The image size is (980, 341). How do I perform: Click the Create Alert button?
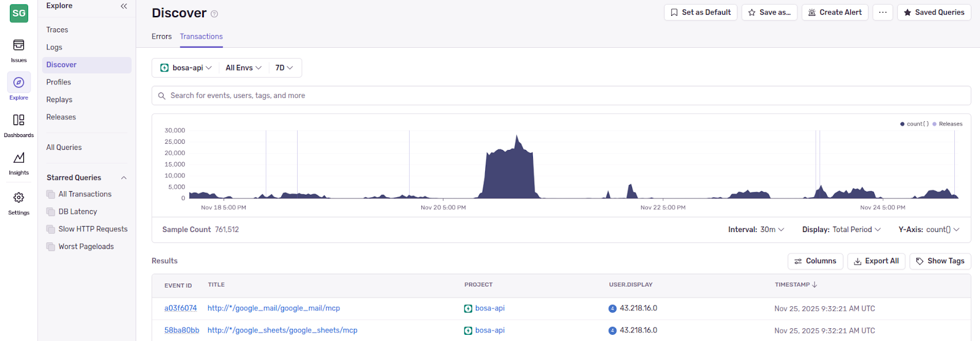point(834,12)
